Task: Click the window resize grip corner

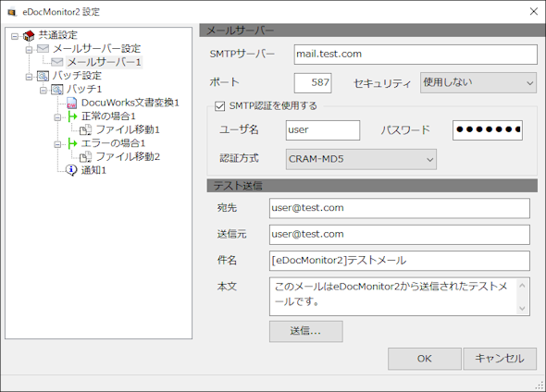Action: [540, 386]
